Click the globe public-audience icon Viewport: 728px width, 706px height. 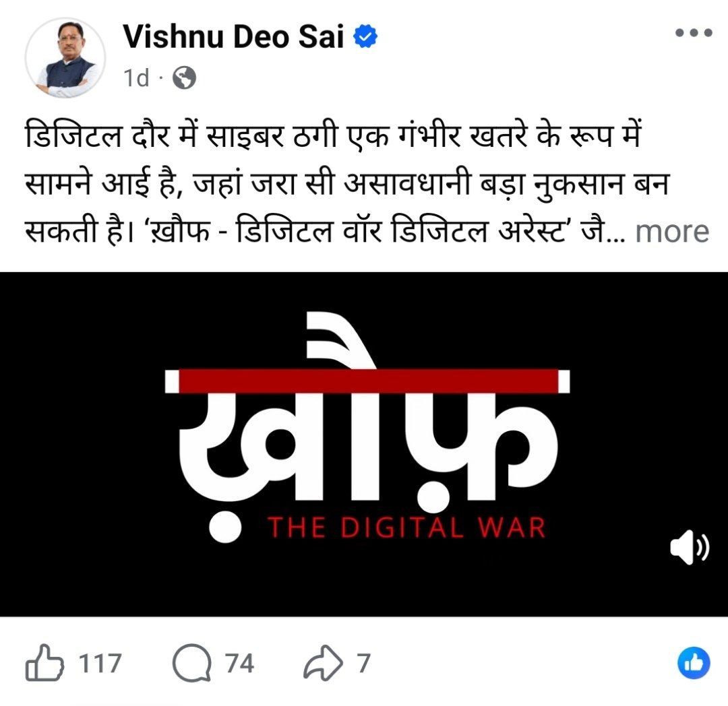tap(184, 78)
